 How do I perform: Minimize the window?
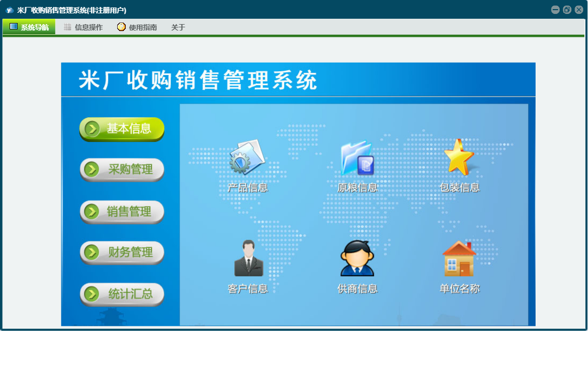click(x=555, y=10)
